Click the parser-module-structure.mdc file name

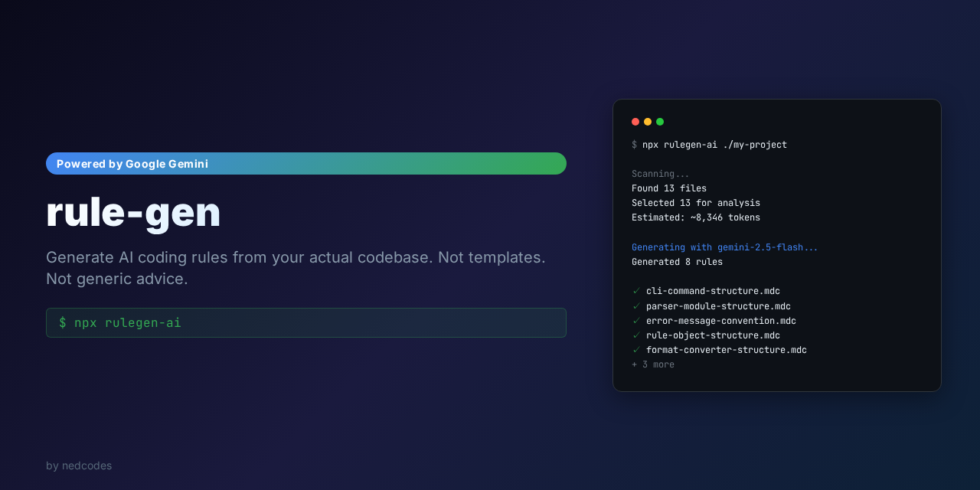click(x=718, y=306)
